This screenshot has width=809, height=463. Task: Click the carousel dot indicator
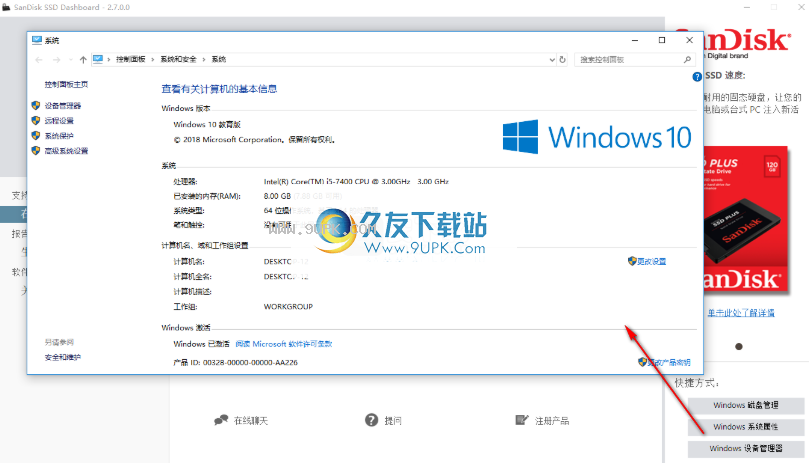point(739,346)
